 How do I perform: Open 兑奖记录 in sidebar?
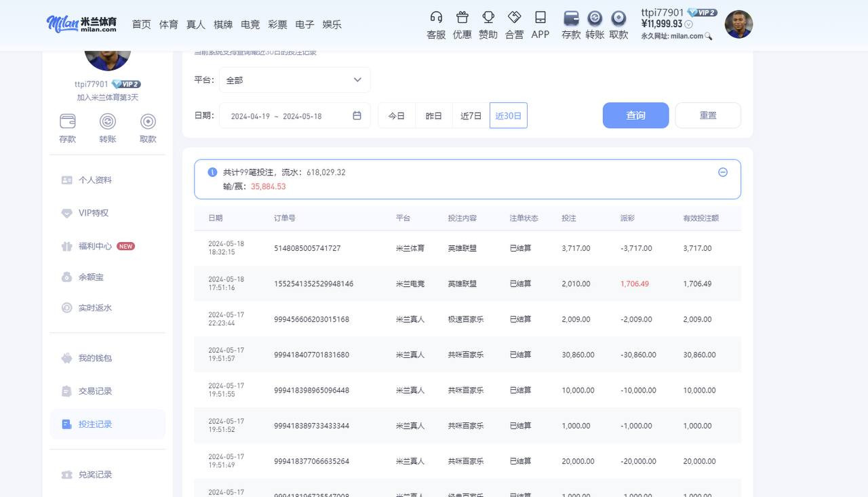coord(108,475)
